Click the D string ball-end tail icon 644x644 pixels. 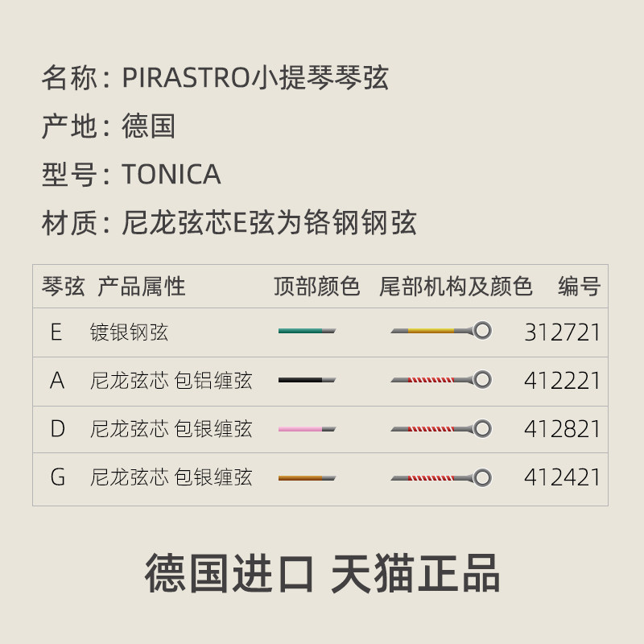[441, 429]
